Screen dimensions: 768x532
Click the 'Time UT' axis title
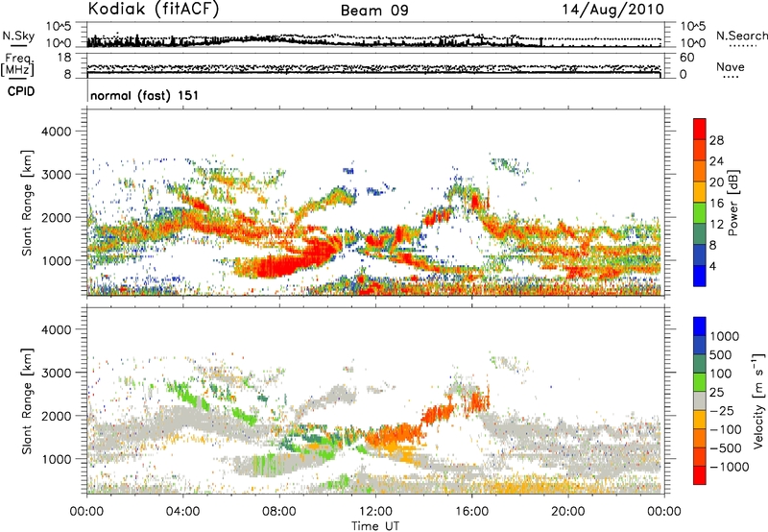(375, 526)
